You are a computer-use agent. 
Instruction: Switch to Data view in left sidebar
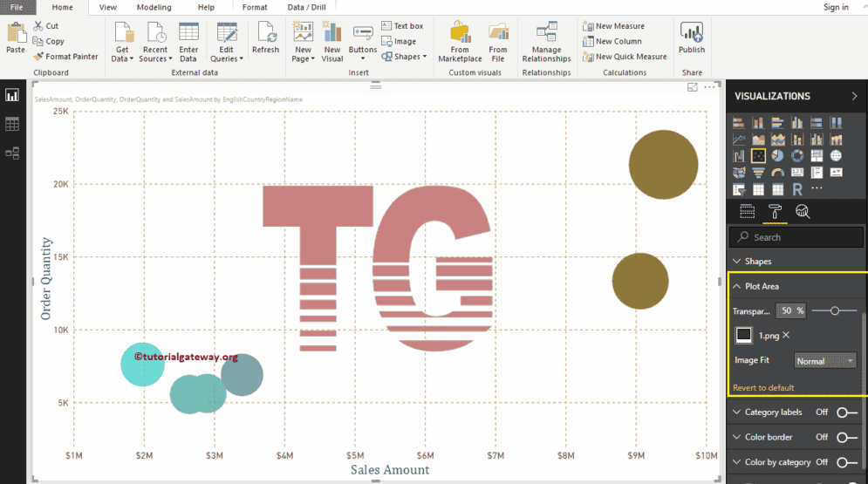point(12,124)
